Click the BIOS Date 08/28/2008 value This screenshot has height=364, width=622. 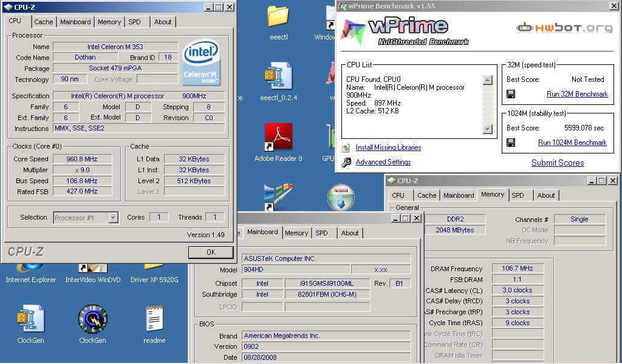click(x=326, y=357)
